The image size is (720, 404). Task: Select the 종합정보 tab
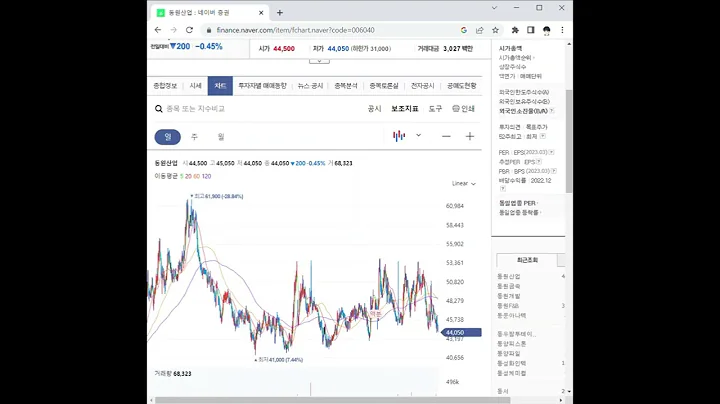click(165, 86)
